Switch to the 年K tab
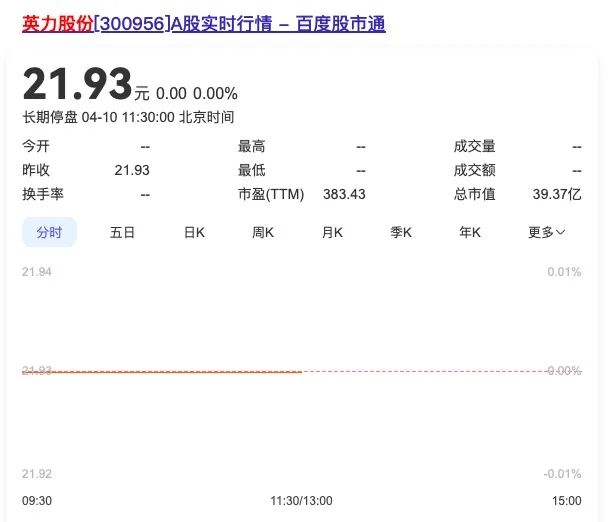The height and width of the screenshot is (522, 613). (x=470, y=233)
